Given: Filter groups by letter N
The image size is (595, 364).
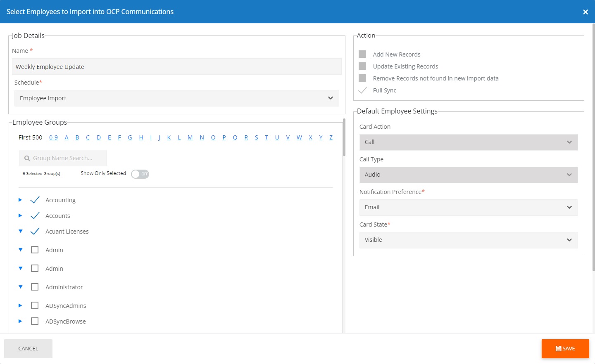Looking at the screenshot, I should click(202, 137).
